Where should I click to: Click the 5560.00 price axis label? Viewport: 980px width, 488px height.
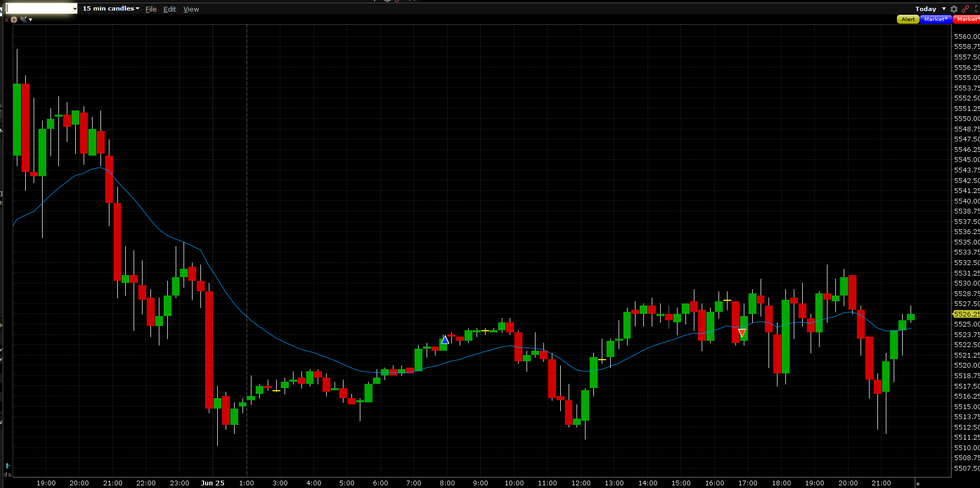pyautogui.click(x=967, y=36)
